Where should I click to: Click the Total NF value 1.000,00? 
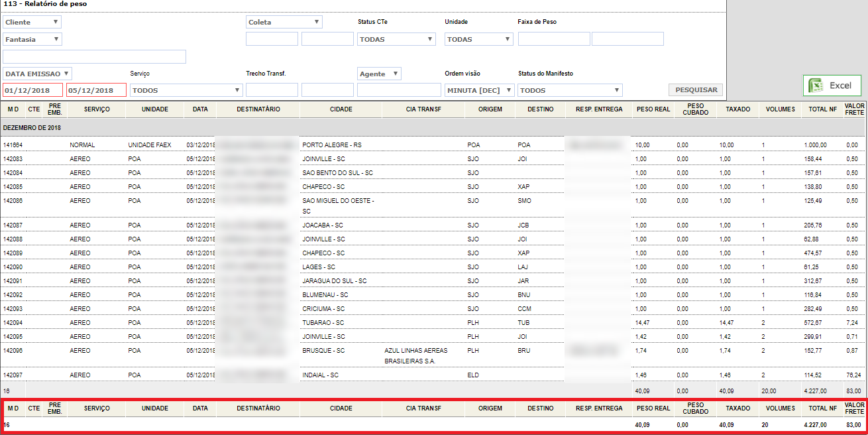(x=816, y=145)
